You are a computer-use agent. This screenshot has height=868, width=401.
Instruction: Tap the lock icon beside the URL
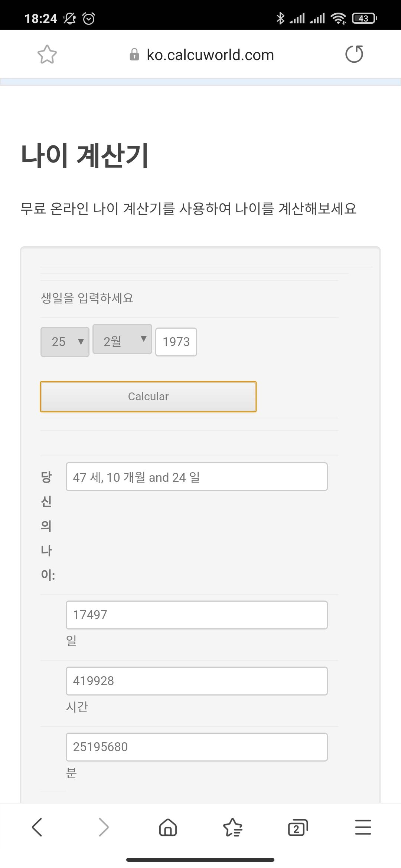(134, 55)
